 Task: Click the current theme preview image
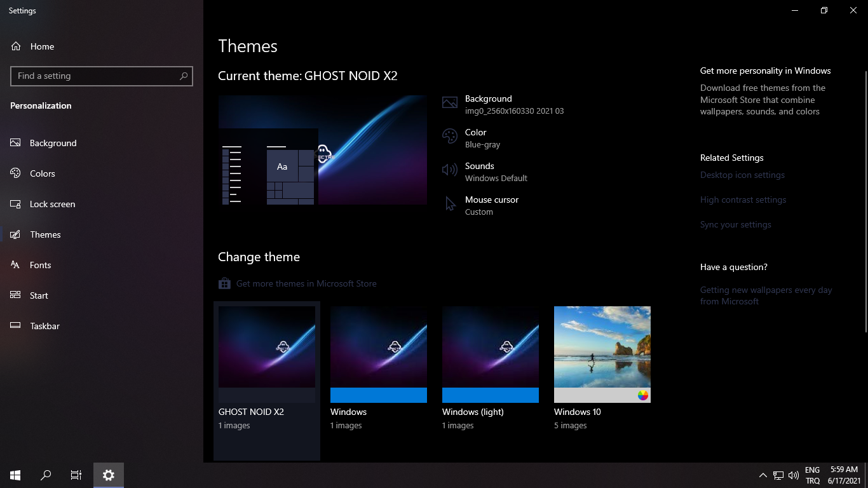click(322, 150)
